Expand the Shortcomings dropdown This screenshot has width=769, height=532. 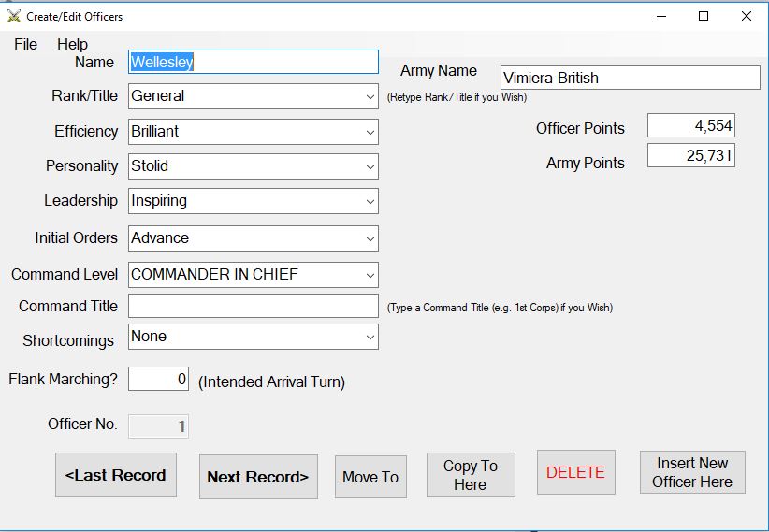(x=370, y=337)
